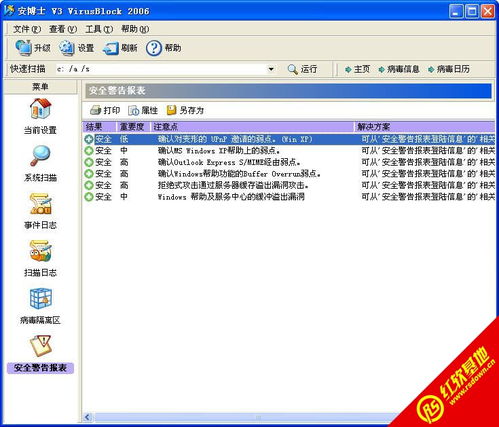Click the horizontal scrollbar left arrow

pyautogui.click(x=88, y=417)
